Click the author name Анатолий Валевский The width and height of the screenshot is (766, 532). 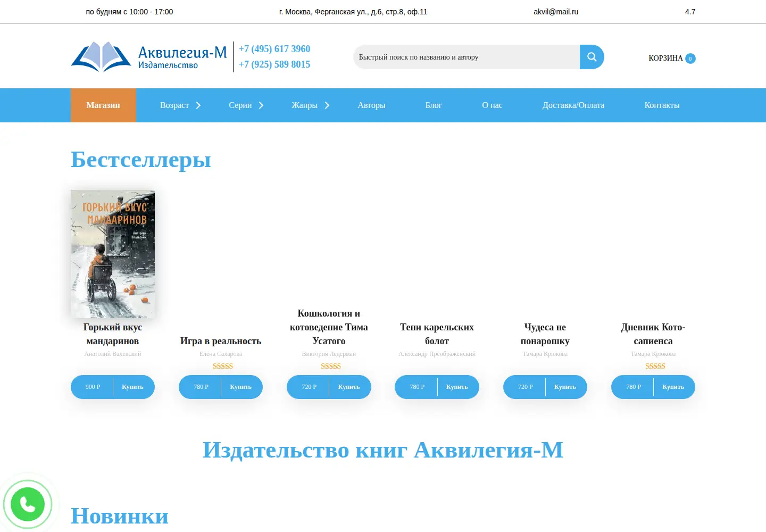tap(113, 354)
